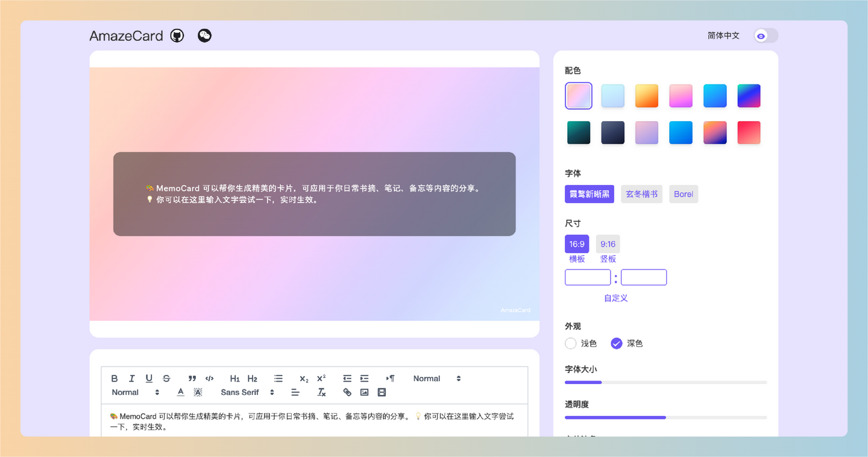Open the size dropdown in toolbar's first row
868x457 pixels.
point(437,379)
